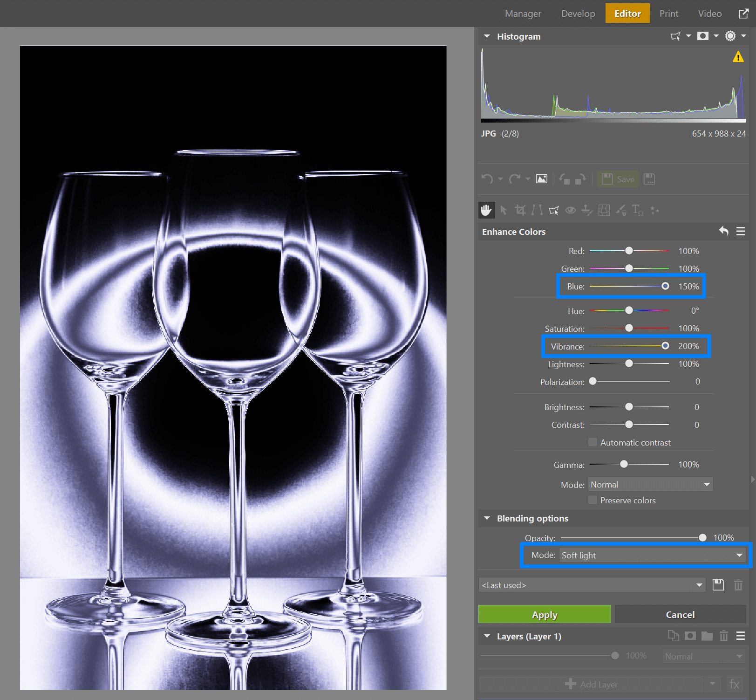The image size is (756, 700).
Task: Cancel the Enhance Colors adjustment
Action: click(x=680, y=614)
